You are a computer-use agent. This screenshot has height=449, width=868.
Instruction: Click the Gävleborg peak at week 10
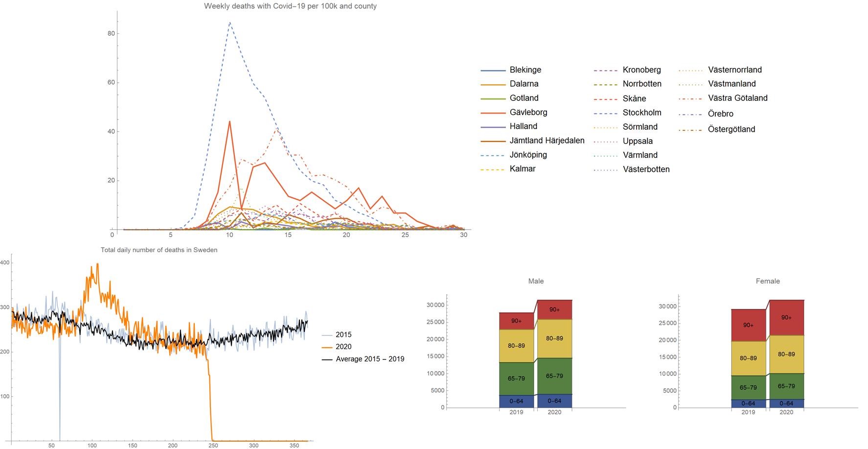(x=229, y=121)
